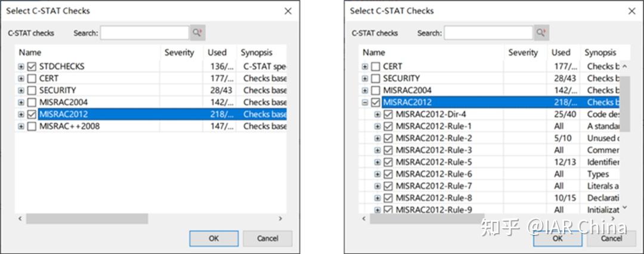Focus the Search field in the left dialog
The height and width of the screenshot is (254, 644).
pyautogui.click(x=144, y=33)
